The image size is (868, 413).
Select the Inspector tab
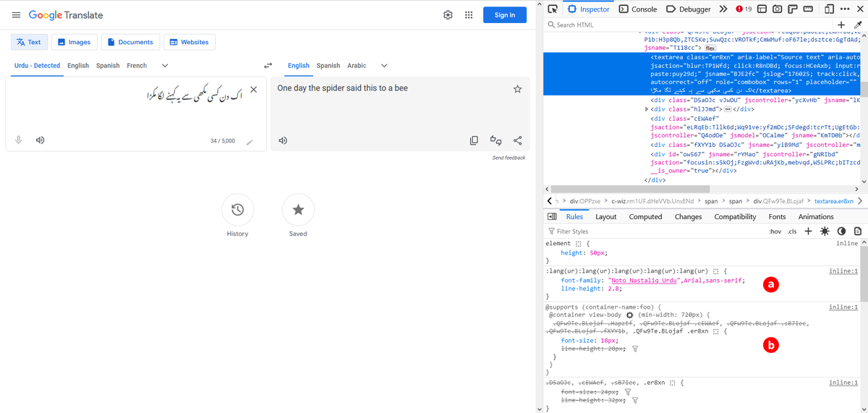click(589, 9)
